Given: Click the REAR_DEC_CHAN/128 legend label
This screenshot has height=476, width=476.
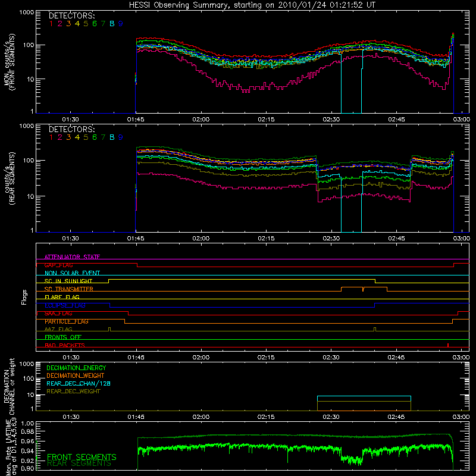Looking at the screenshot, I should coord(79,384).
